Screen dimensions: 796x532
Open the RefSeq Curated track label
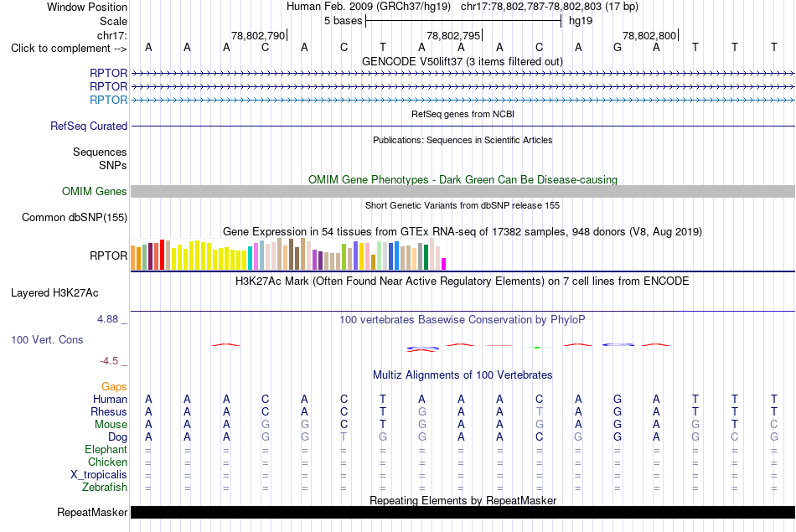click(89, 126)
